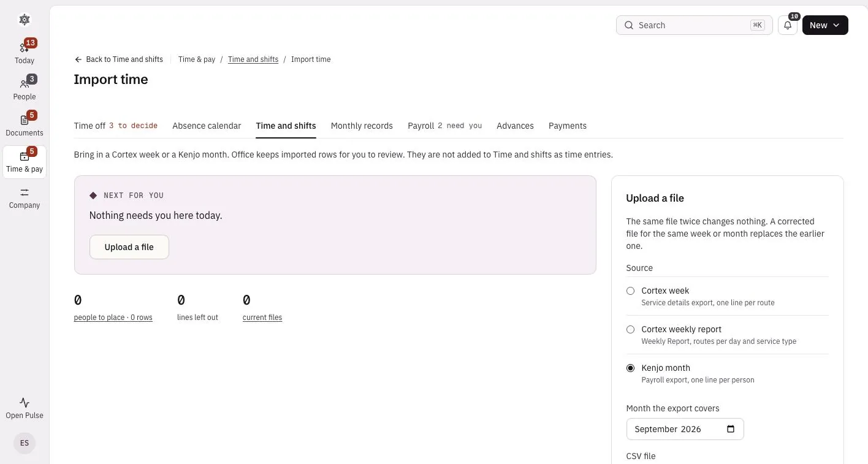
Task: Choose Cortex weekly report source
Action: pyautogui.click(x=630, y=329)
